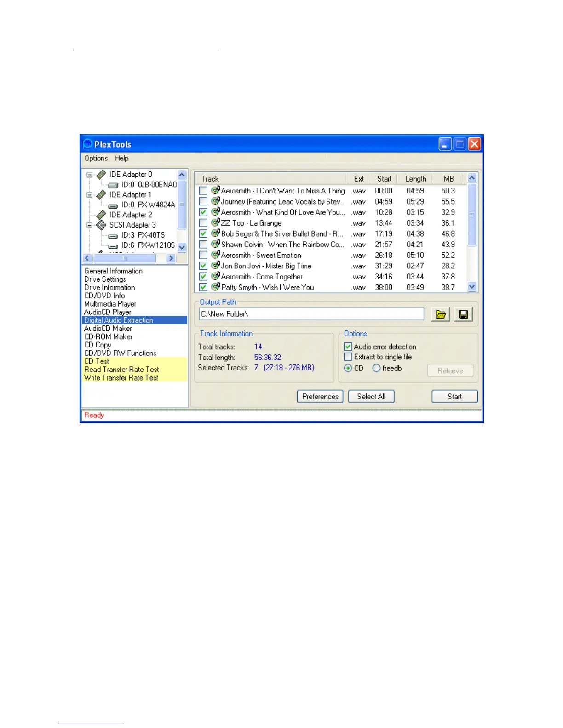This screenshot has width=563, height=728.
Task: Click the Start button
Action: point(454,397)
